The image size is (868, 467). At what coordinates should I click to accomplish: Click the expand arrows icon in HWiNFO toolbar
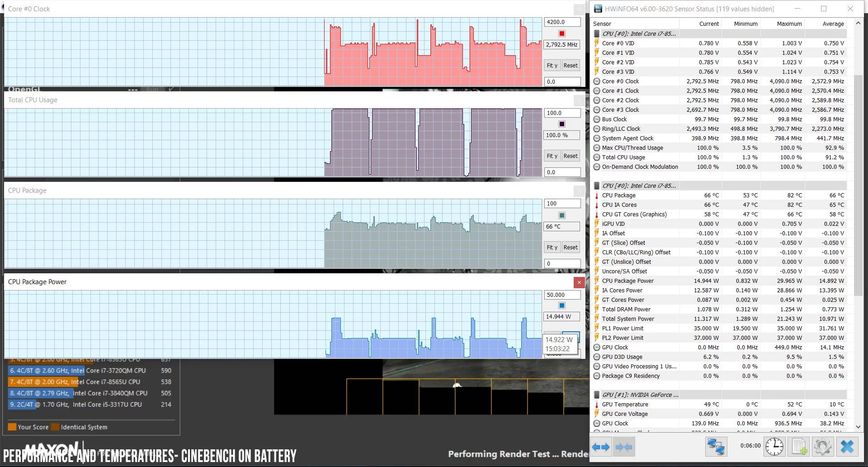click(601, 447)
